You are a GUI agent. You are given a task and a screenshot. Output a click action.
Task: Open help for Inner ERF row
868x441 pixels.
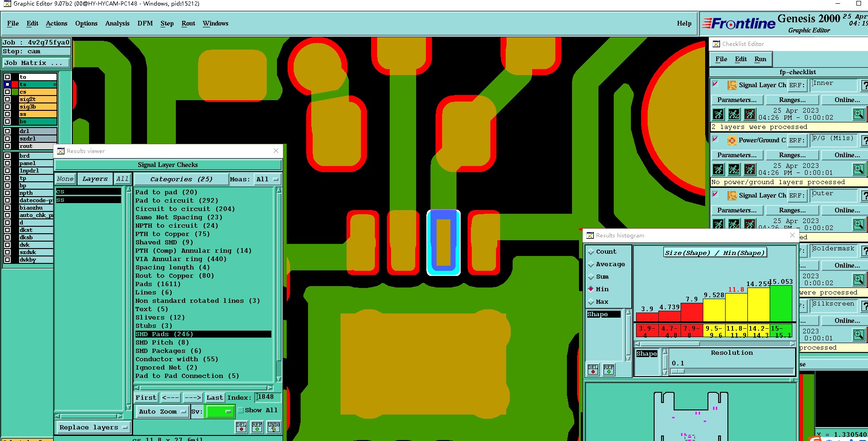click(865, 85)
